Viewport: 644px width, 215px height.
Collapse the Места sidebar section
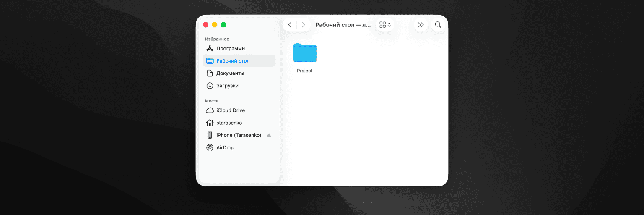(212, 101)
